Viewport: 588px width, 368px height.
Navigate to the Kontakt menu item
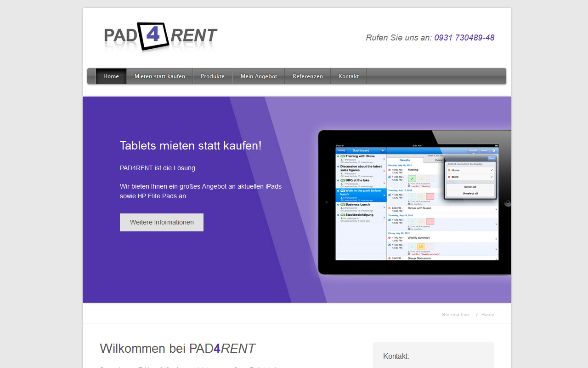coord(349,76)
